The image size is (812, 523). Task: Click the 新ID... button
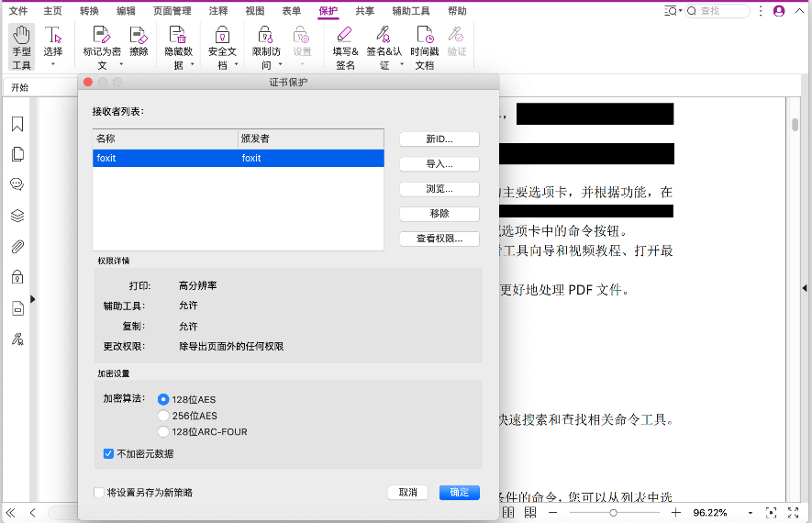point(439,139)
